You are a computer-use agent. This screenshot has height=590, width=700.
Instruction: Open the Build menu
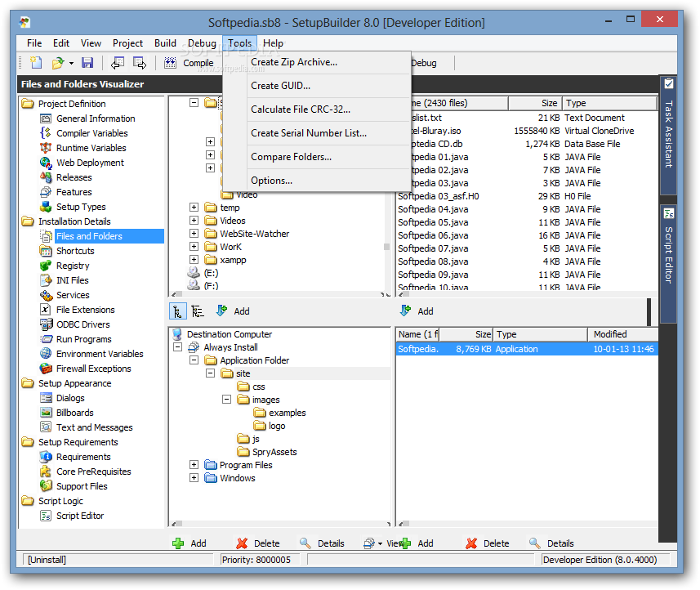click(x=165, y=43)
